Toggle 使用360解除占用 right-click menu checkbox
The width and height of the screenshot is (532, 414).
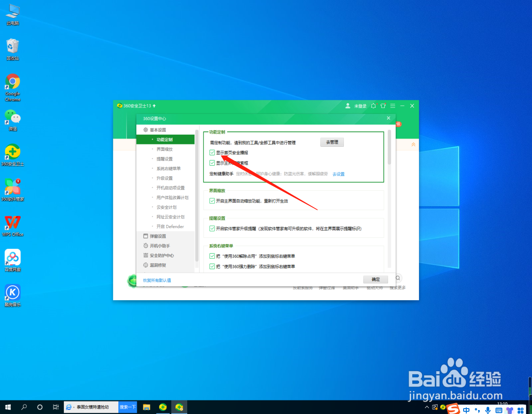(x=212, y=256)
